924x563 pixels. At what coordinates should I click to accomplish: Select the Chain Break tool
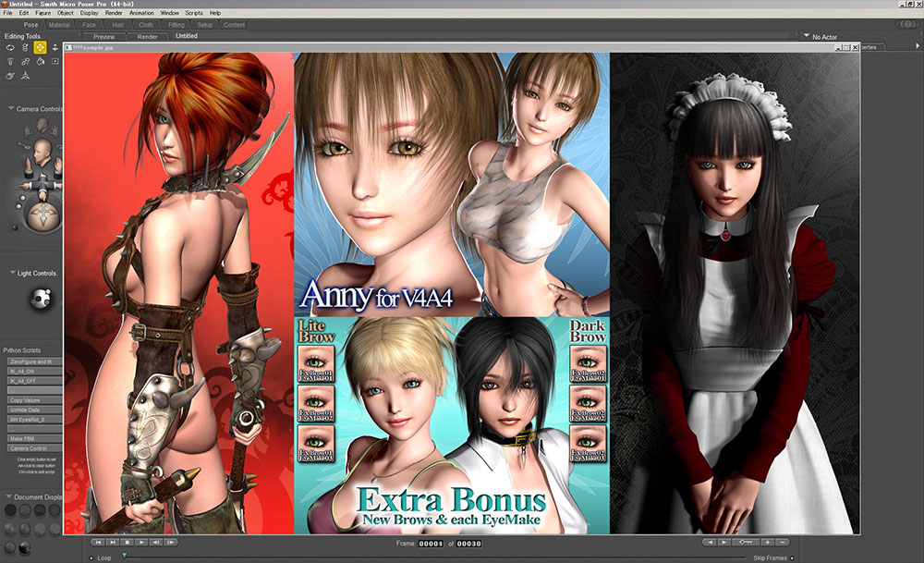point(25,61)
